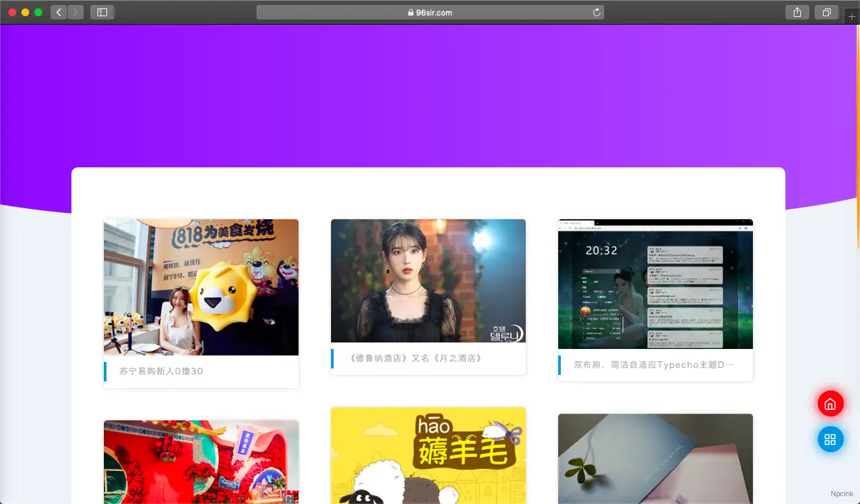Click the yellow hāo 薅羊毛 sheep thumbnail
The image size is (860, 504).
click(x=428, y=455)
